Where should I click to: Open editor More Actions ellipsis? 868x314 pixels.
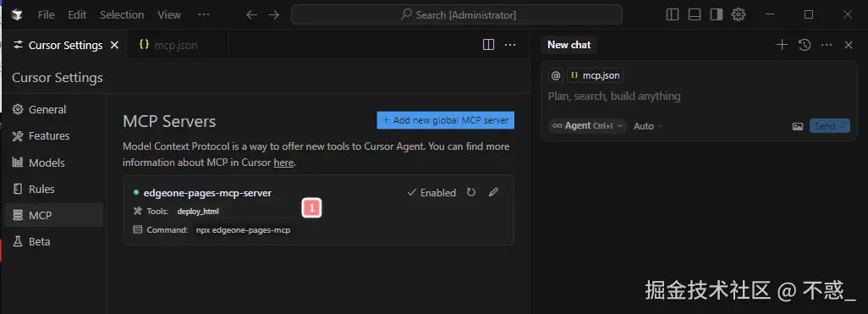pyautogui.click(x=510, y=45)
